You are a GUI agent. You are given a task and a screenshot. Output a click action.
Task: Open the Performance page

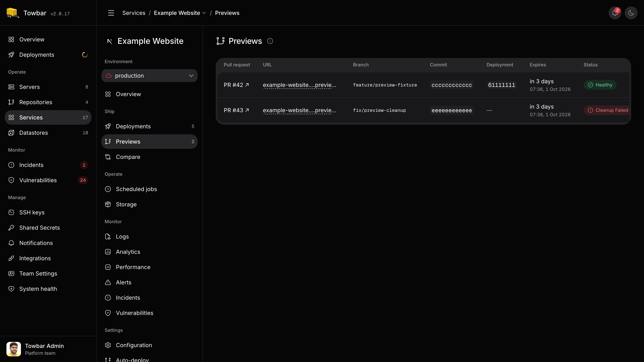point(150,267)
